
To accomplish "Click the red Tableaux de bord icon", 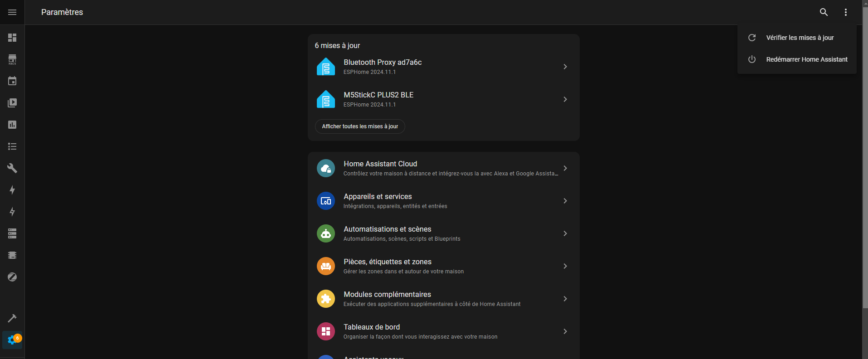I will (326, 331).
